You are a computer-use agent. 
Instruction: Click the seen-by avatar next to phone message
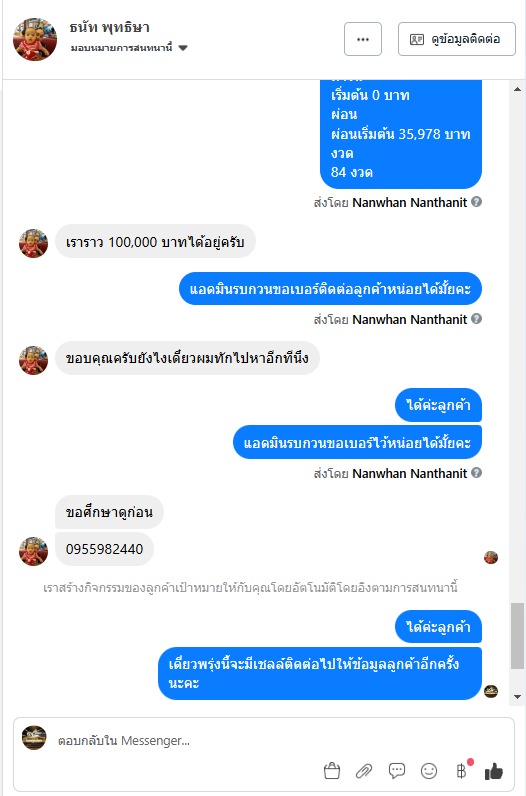pos(491,557)
